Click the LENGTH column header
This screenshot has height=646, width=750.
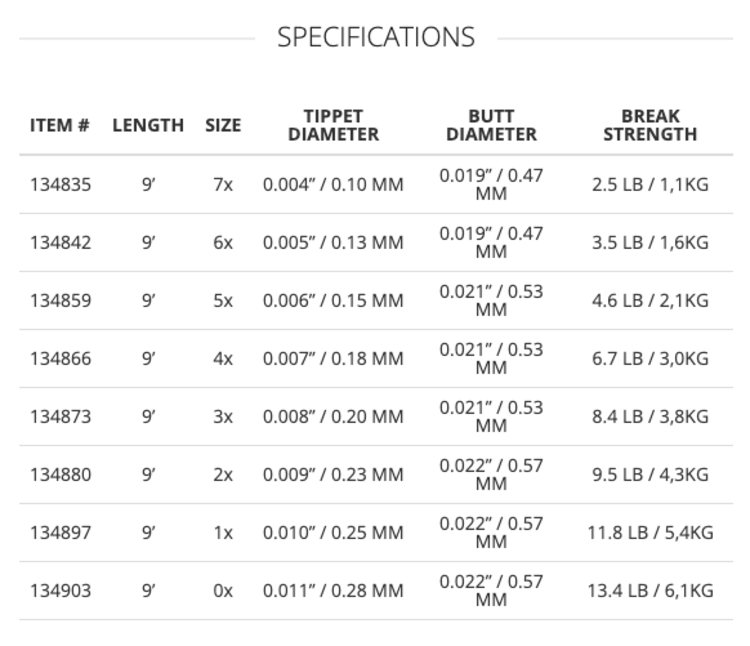click(x=148, y=125)
